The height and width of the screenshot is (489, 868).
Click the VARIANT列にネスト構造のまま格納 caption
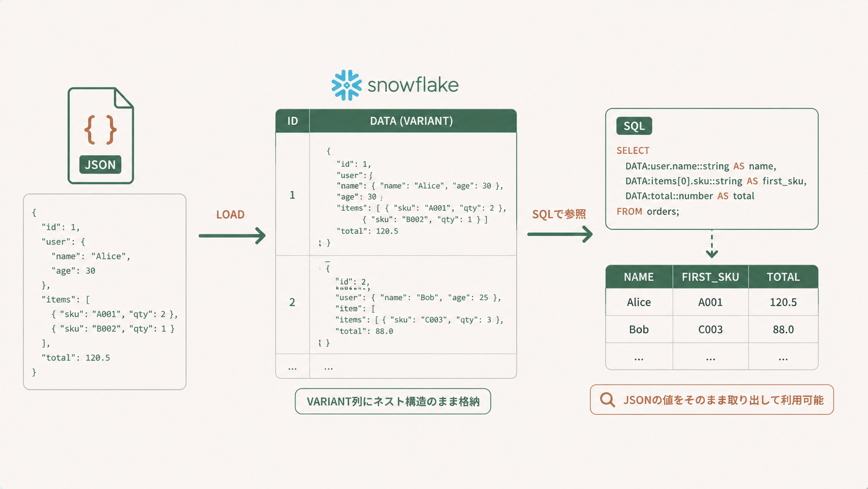393,401
